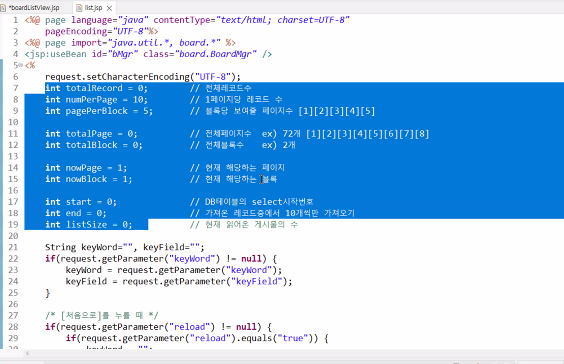Click the pagePerBlock variable name
Image resolution: width=564 pixels, height=364 pixels.
click(x=96, y=111)
